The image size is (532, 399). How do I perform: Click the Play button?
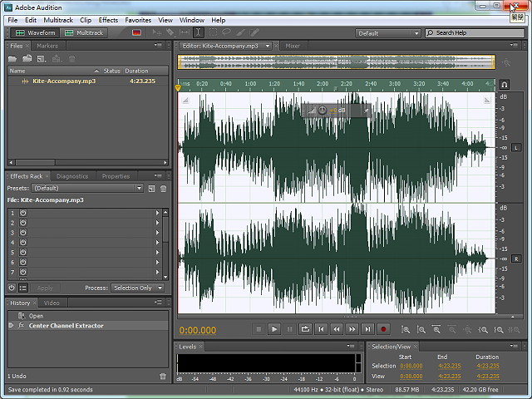click(274, 329)
